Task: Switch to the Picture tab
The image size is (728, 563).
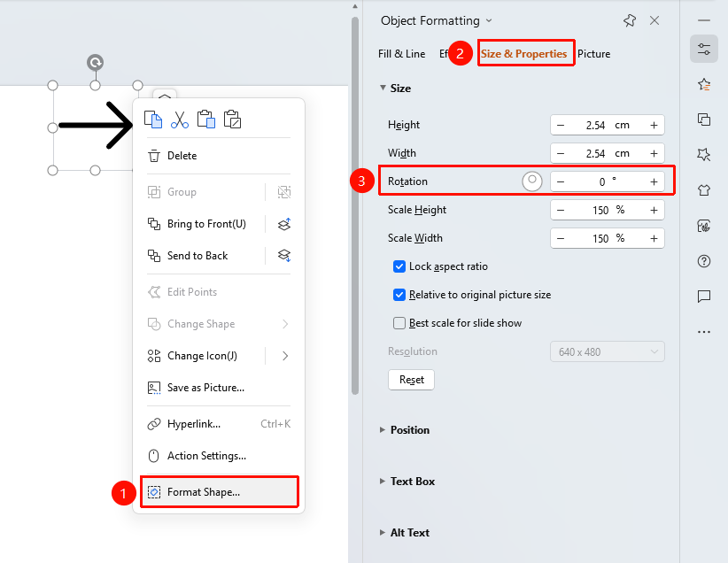Action: point(593,54)
